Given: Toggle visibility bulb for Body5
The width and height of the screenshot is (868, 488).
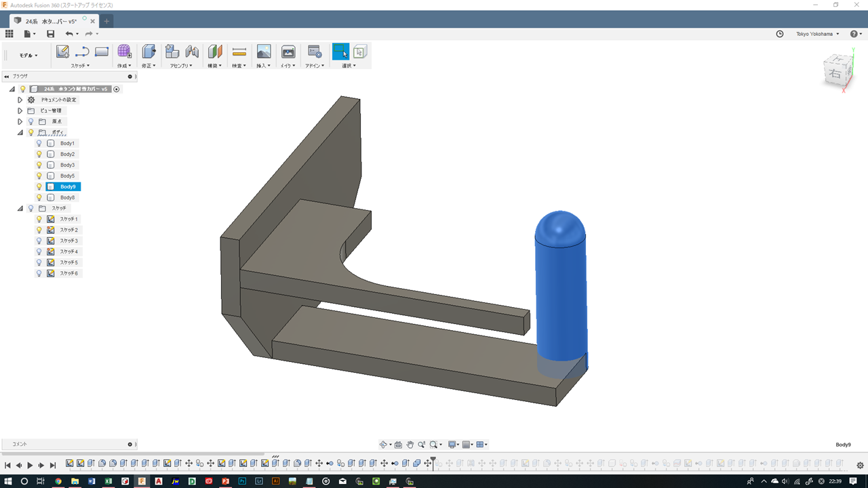Looking at the screenshot, I should (39, 176).
